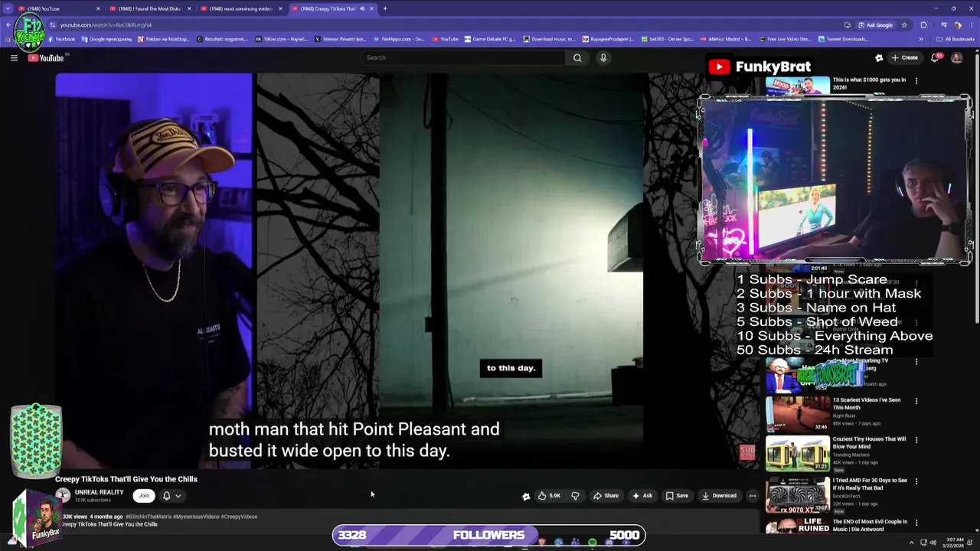Bookmark this page with star icon

[904, 25]
